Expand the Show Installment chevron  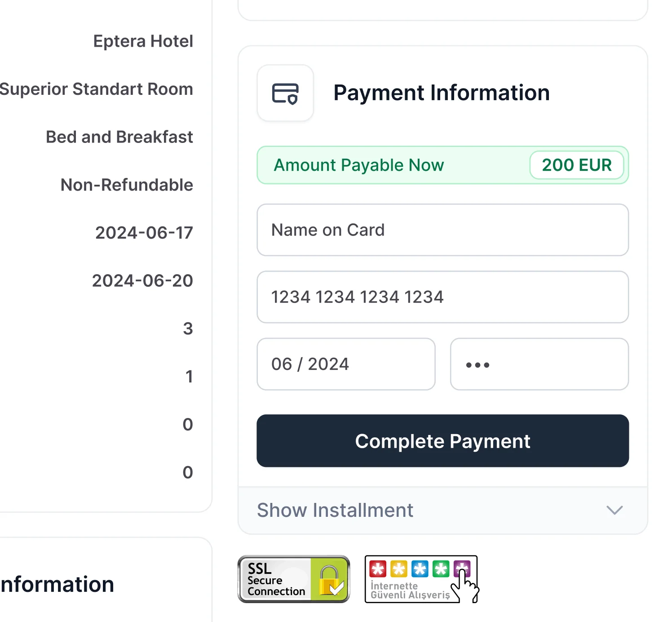(615, 510)
